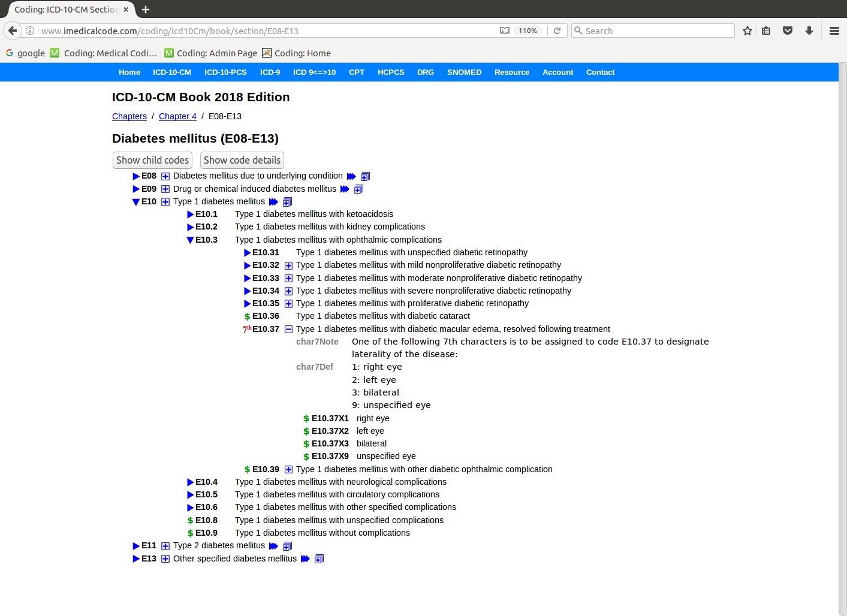Toggle the plus box details for E10.32

(x=288, y=265)
